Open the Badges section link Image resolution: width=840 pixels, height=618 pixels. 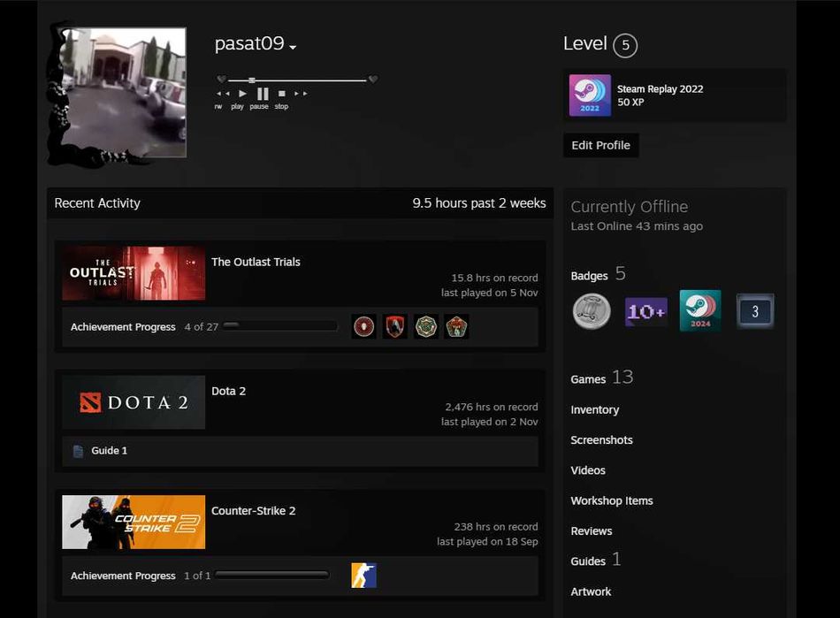tap(598, 275)
